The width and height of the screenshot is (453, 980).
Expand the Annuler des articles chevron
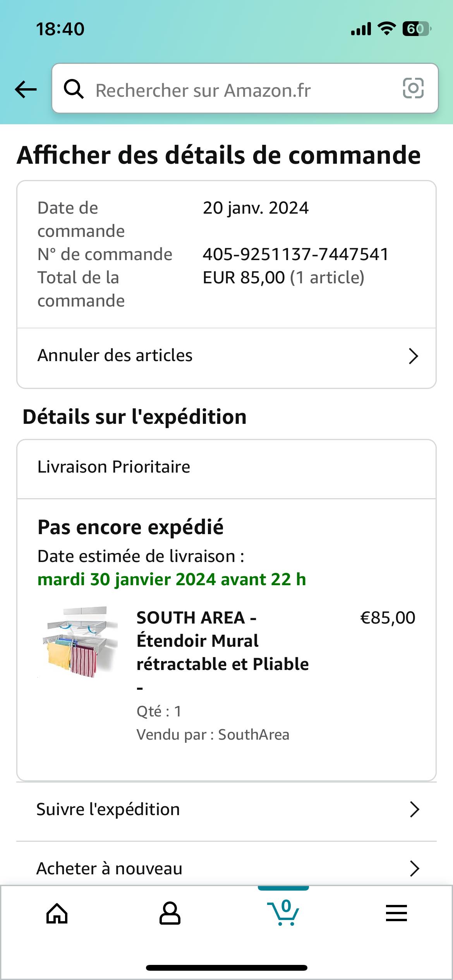point(414,356)
